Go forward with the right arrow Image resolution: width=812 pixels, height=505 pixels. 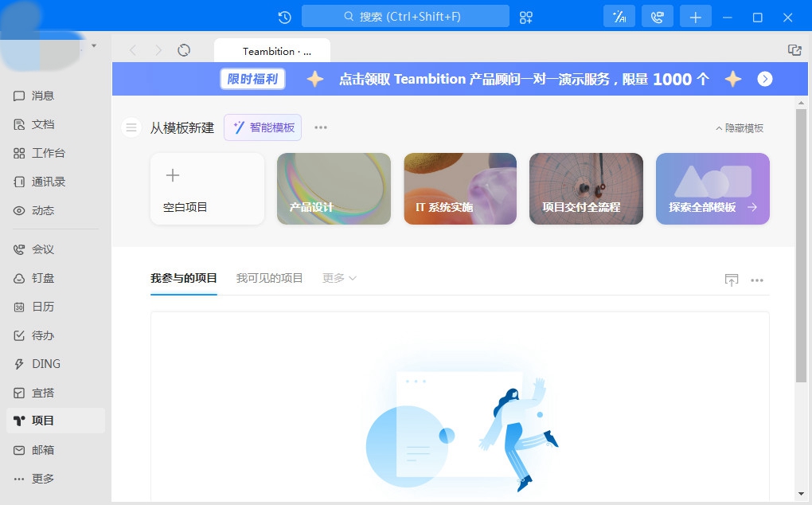coord(158,50)
